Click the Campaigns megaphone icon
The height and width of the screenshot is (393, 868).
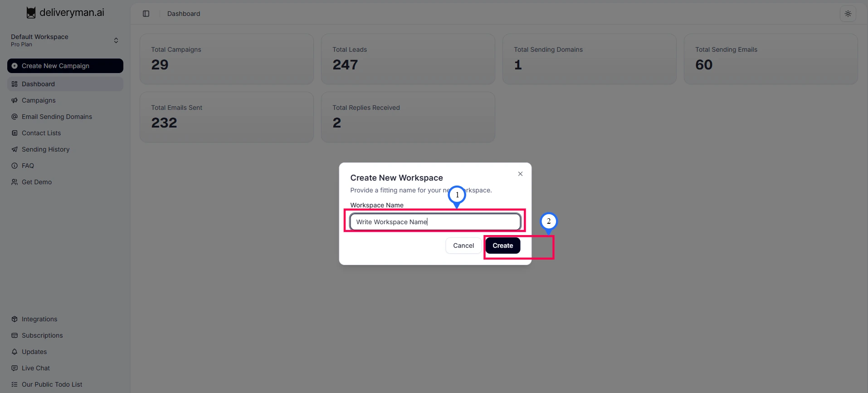click(15, 100)
